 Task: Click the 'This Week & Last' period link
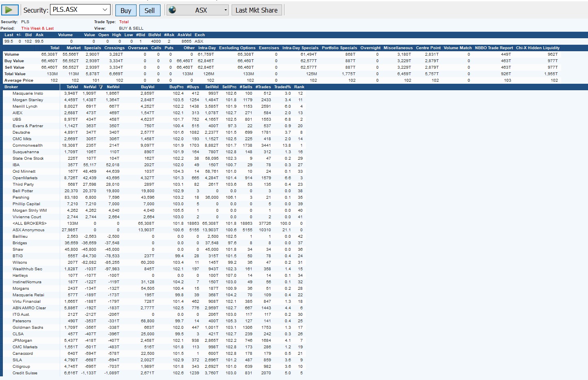(x=37, y=28)
